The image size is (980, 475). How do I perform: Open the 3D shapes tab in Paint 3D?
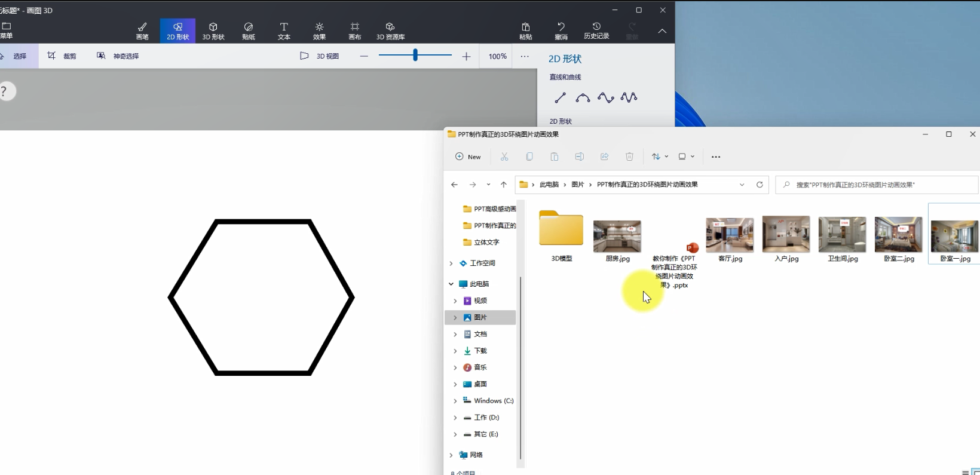click(x=213, y=31)
